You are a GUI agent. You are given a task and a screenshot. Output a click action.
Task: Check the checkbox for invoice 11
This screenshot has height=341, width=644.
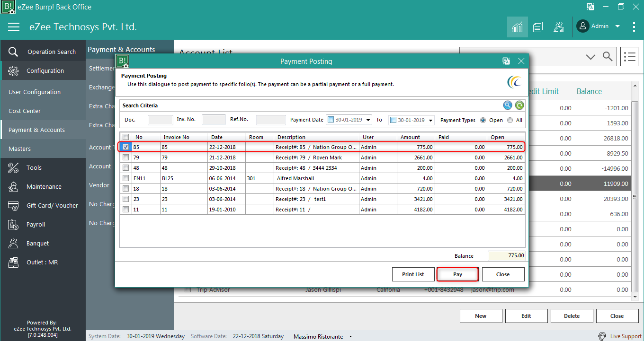pyautogui.click(x=125, y=210)
